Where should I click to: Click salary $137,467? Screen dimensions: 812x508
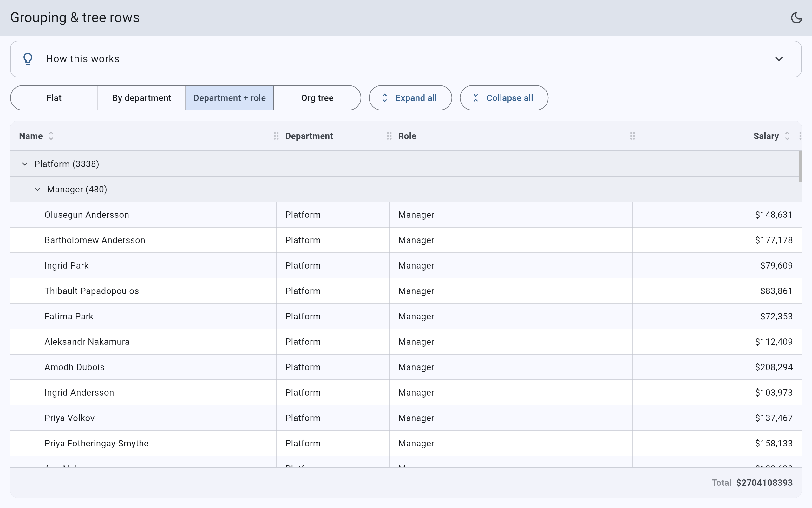(774, 418)
